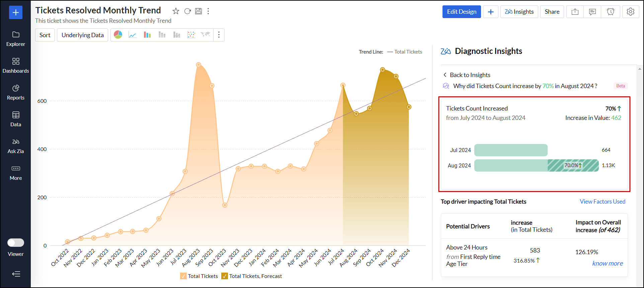The width and height of the screenshot is (644, 288).
Task: Open the export icon beside Share
Action: pyautogui.click(x=575, y=12)
